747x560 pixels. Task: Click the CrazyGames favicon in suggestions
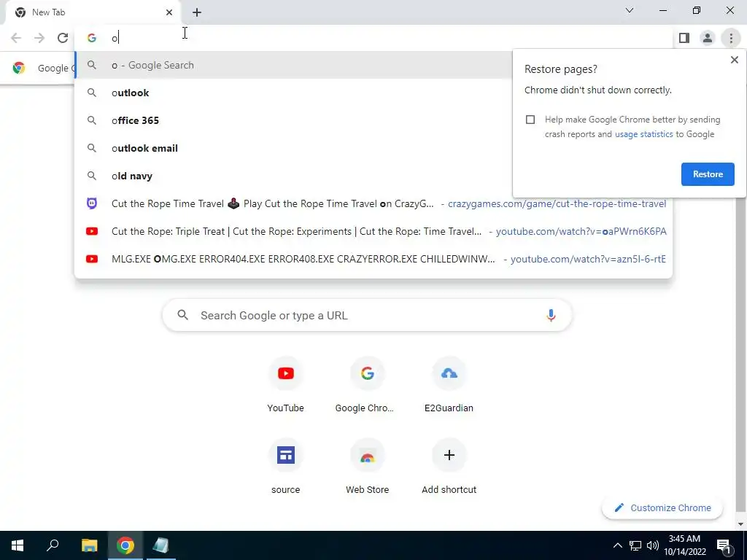click(x=91, y=203)
